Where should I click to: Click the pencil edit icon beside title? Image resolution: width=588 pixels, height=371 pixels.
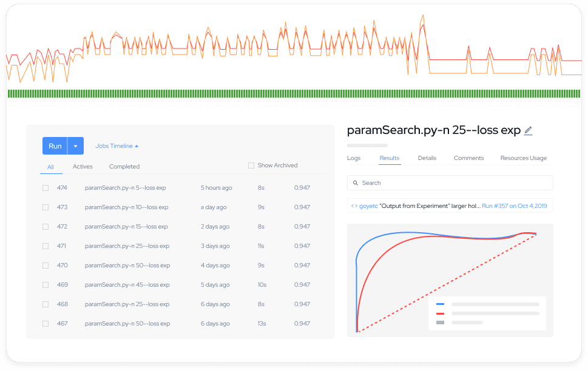point(528,130)
